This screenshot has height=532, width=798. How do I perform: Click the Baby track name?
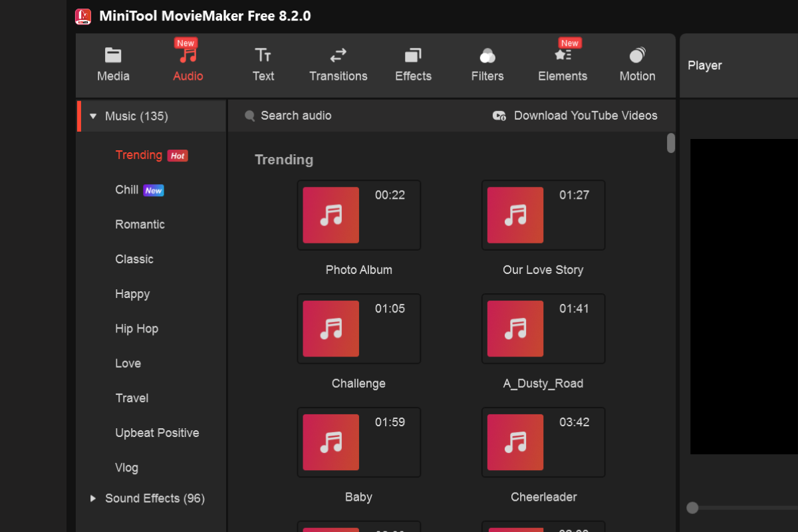pos(358,497)
